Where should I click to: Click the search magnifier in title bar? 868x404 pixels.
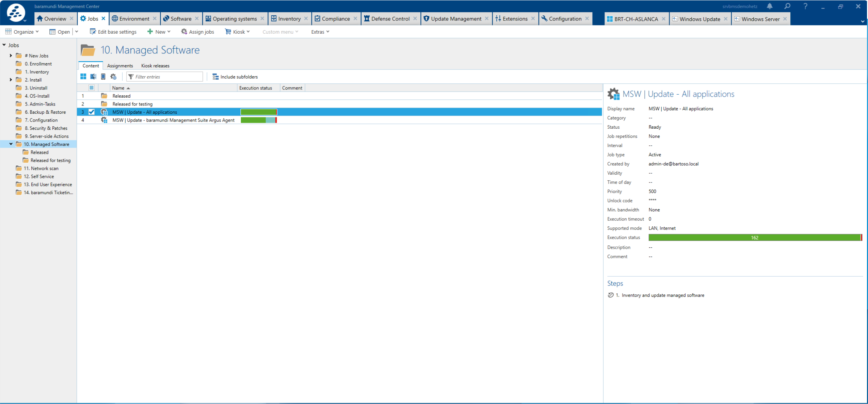[787, 6]
